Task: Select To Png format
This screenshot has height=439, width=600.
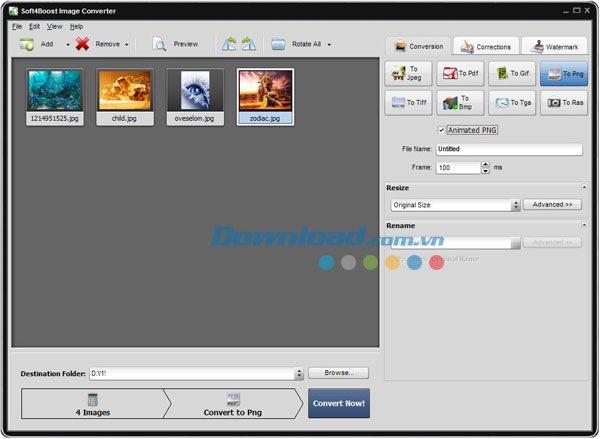Action: [564, 73]
